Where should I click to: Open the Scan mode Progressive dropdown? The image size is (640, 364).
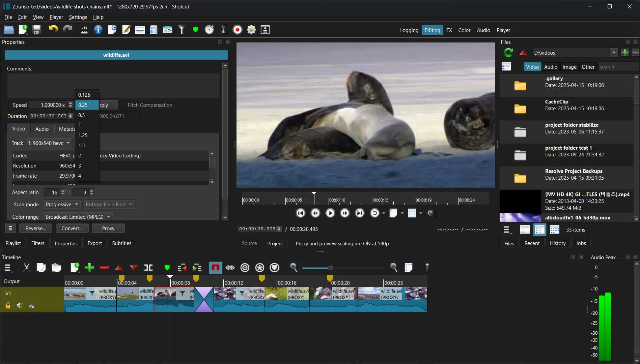pyautogui.click(x=62, y=204)
